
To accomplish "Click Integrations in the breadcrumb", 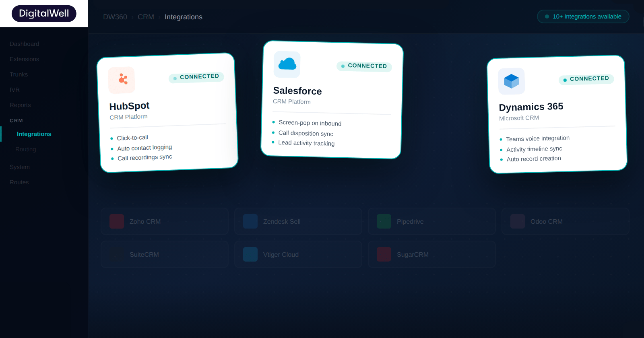I will pyautogui.click(x=184, y=17).
